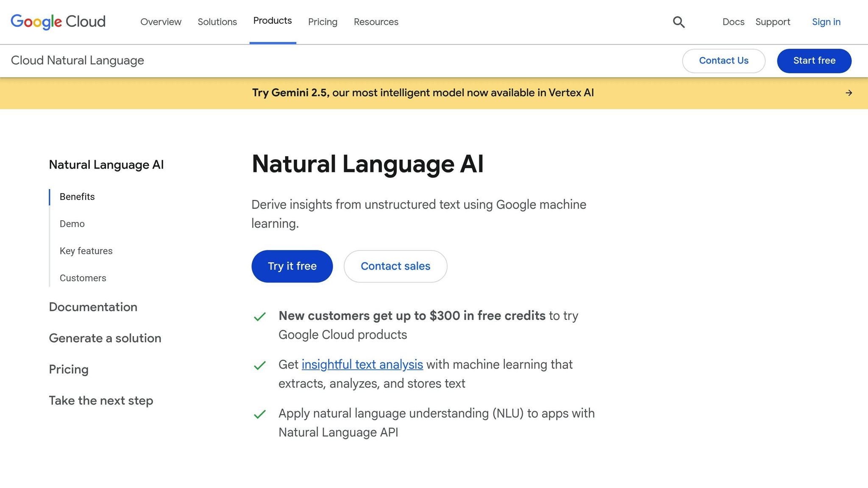Open the search icon

(679, 22)
